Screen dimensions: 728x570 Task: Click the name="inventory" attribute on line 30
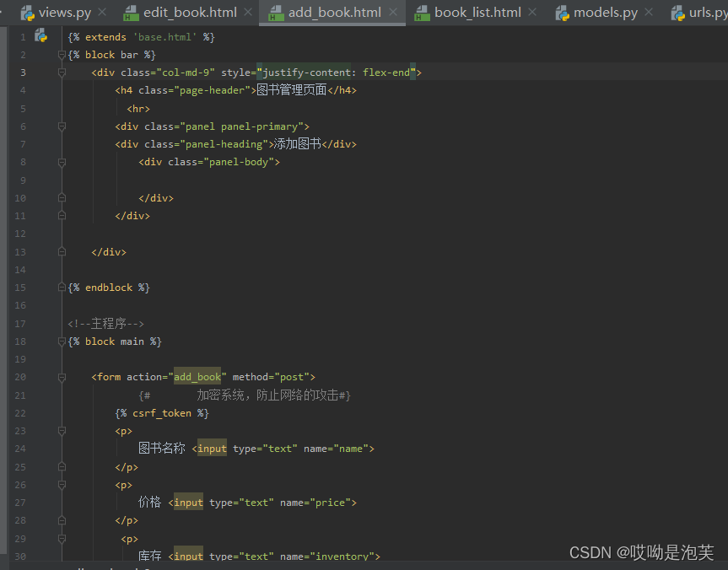click(326, 556)
